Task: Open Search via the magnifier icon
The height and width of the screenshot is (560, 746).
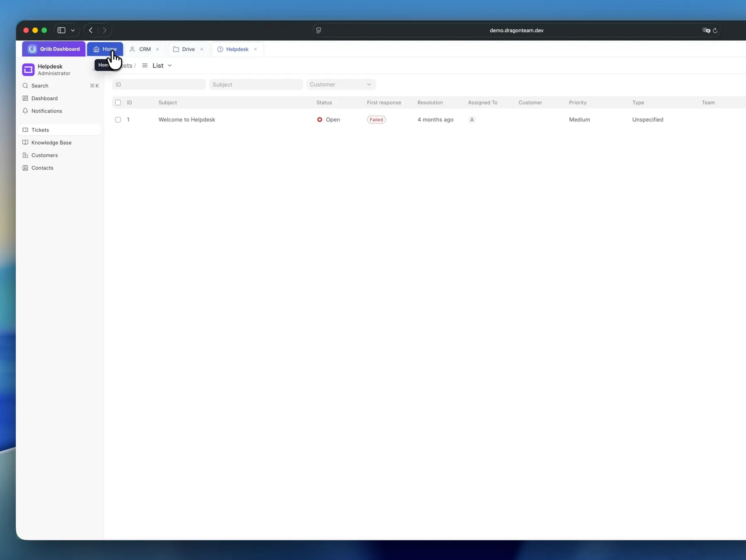Action: [25, 86]
